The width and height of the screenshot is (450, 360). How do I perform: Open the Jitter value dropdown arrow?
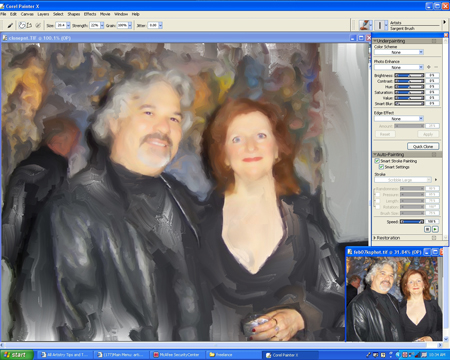[160, 25]
